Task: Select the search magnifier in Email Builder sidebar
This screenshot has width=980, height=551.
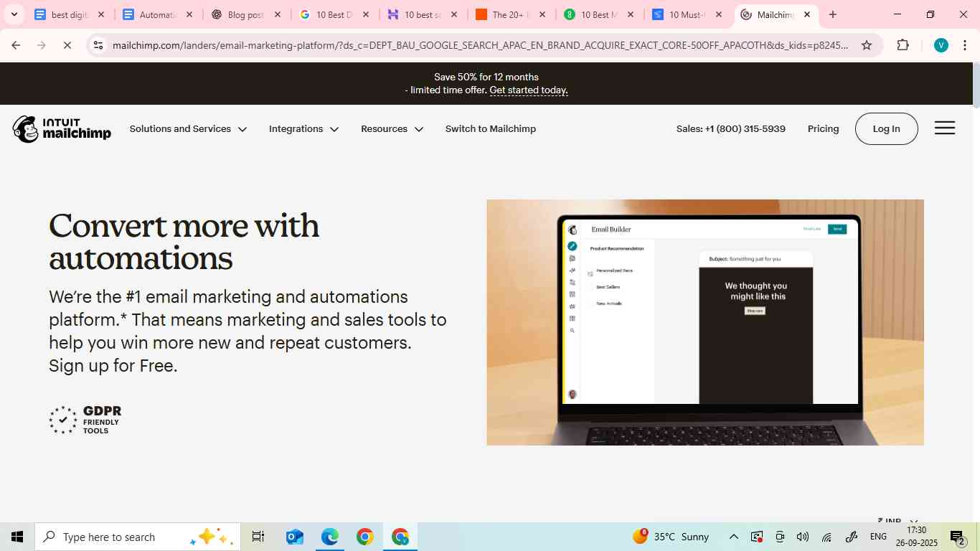Action: (x=572, y=329)
